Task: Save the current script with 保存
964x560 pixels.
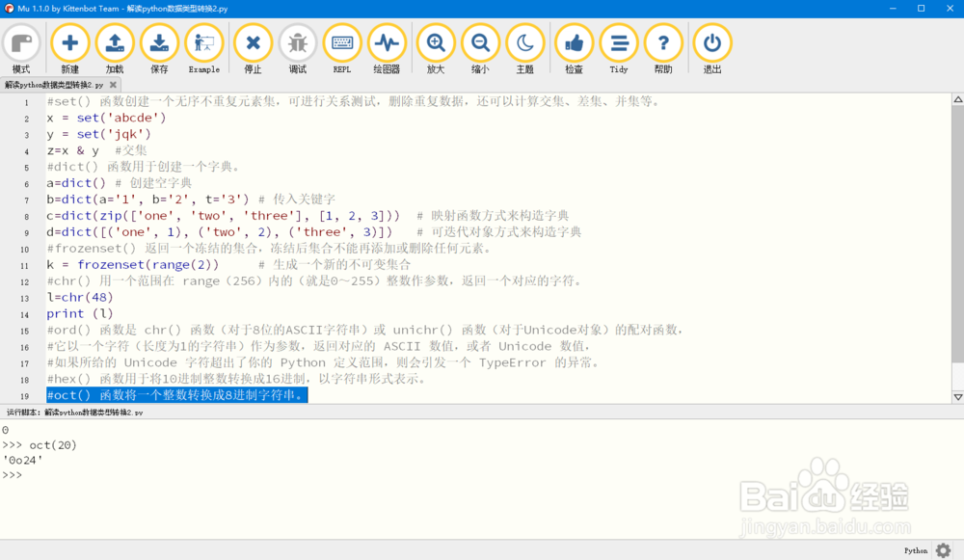Action: pyautogui.click(x=159, y=42)
